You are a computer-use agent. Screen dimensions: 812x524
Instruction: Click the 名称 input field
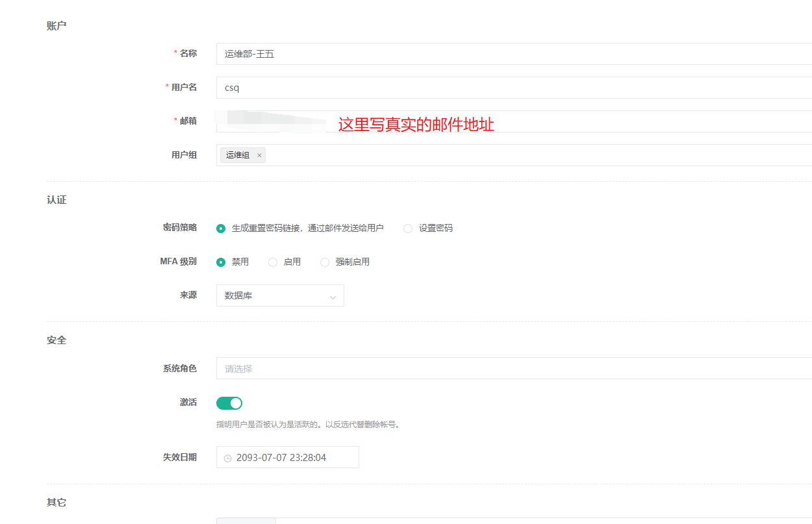[x=514, y=54]
